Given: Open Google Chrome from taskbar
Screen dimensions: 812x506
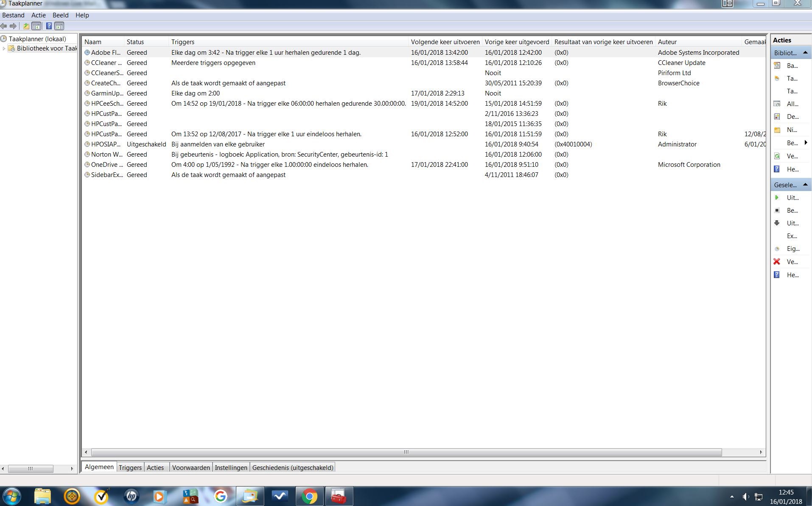Looking at the screenshot, I should coord(309,496).
